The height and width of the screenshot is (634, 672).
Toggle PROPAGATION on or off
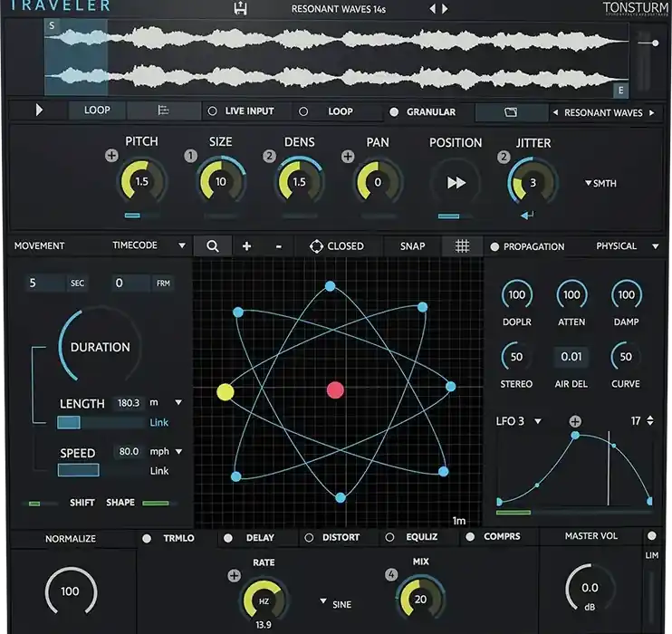coord(494,247)
